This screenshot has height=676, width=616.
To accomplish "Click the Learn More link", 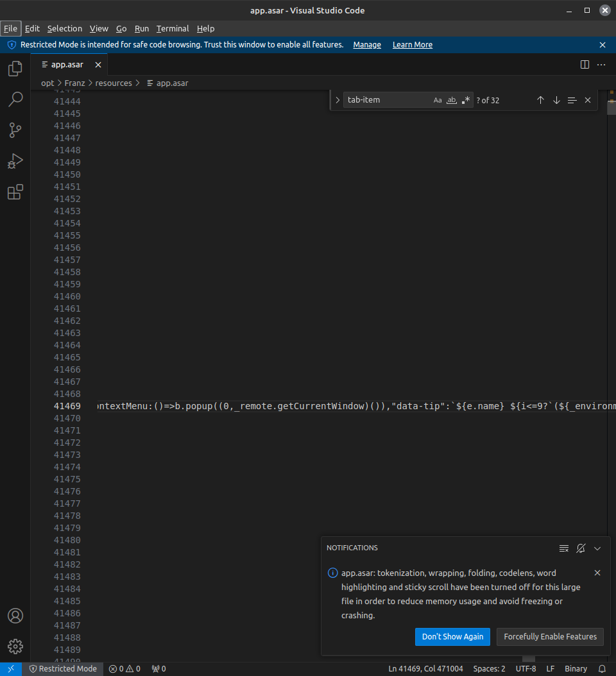I will 413,45.
